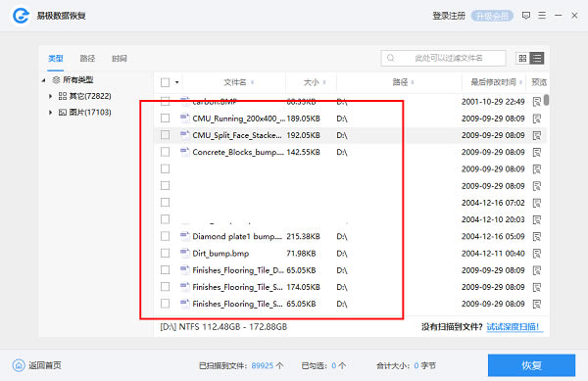Click the 所有类型 layers icon
Image resolution: width=588 pixels, height=381 pixels.
[56, 79]
